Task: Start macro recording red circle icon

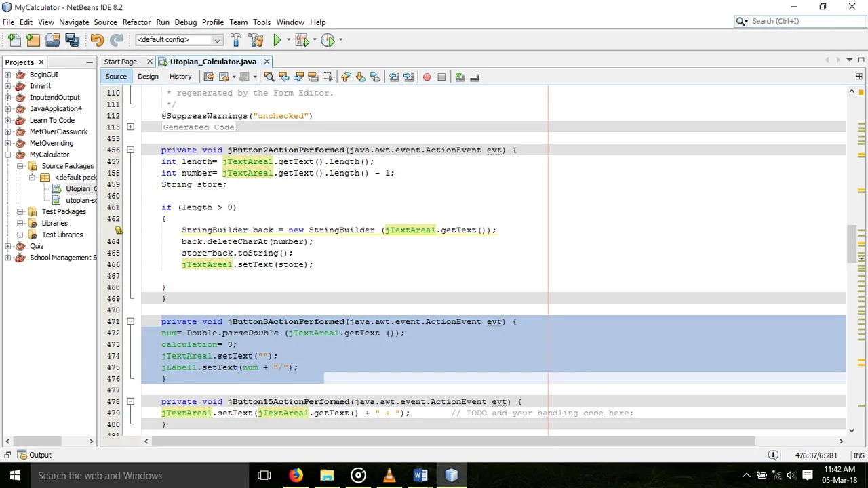Action: 427,77
